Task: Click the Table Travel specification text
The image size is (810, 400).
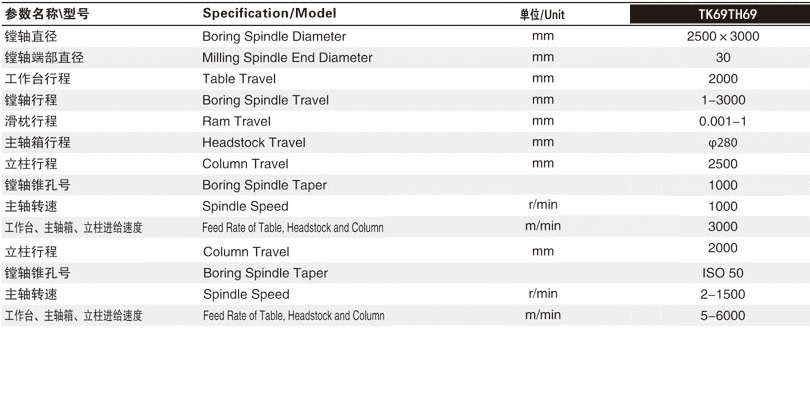Action: 240,79
